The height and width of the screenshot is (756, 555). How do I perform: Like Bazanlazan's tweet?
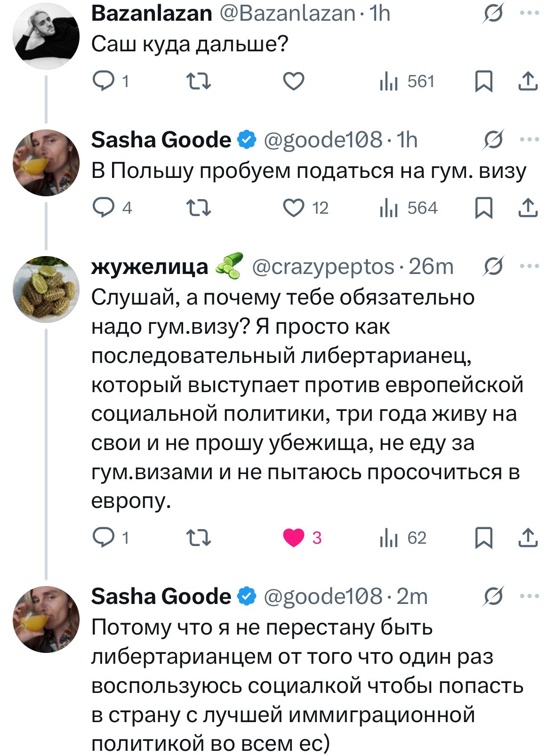pos(293,82)
